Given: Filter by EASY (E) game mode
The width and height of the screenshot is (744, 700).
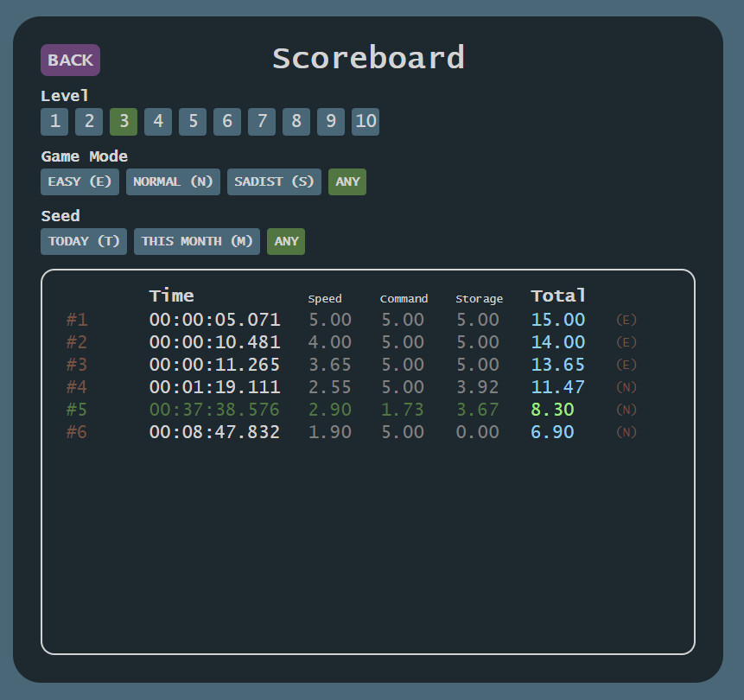Looking at the screenshot, I should (79, 181).
